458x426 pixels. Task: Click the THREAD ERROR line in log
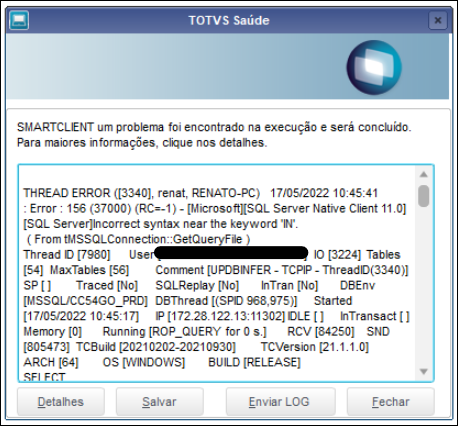[200, 193]
